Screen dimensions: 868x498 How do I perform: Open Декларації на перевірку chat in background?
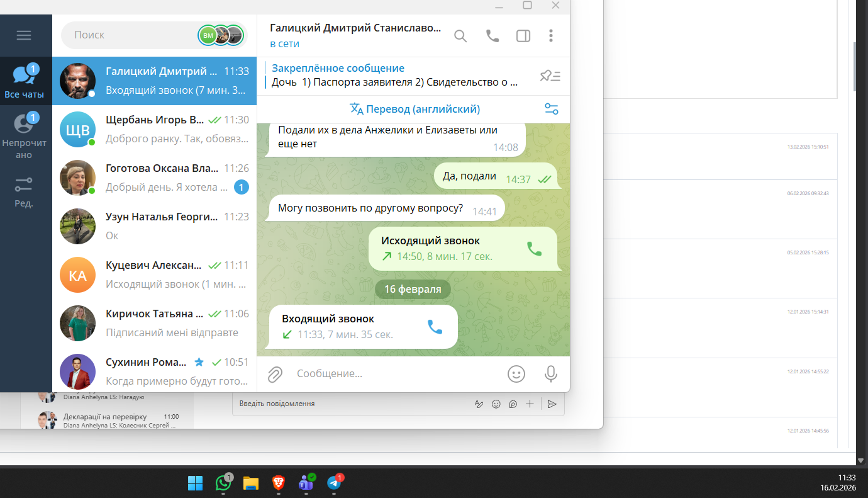pyautogui.click(x=108, y=421)
